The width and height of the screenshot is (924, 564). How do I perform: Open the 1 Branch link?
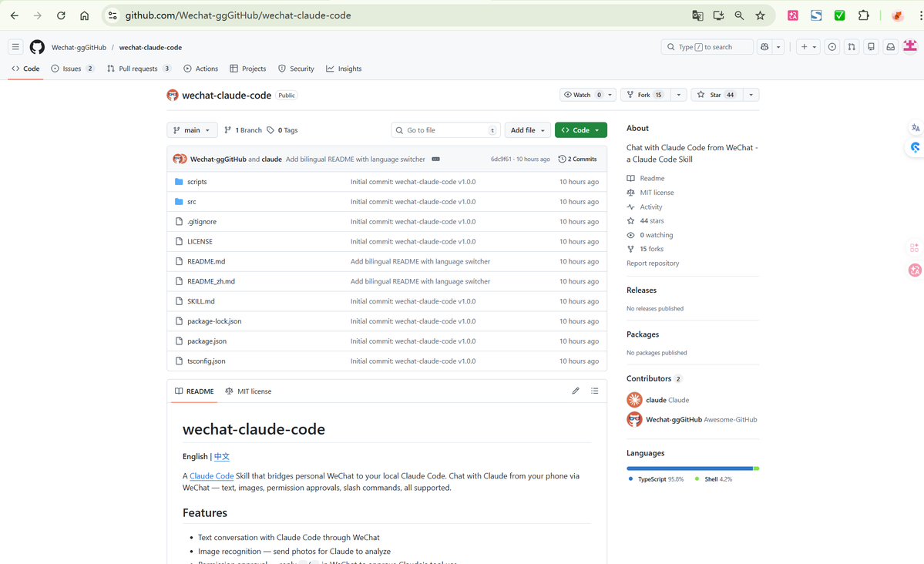244,130
